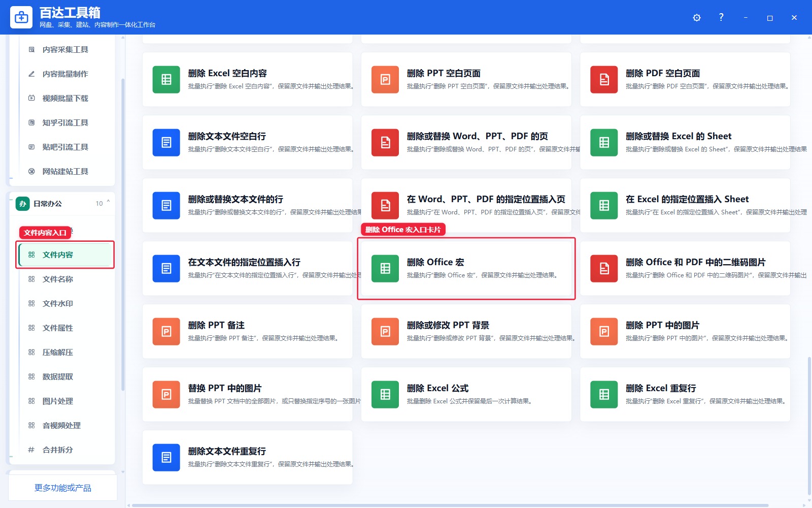Click the 删除 PPT 空白页面 orange icon
The width and height of the screenshot is (812, 508).
tap(385, 80)
